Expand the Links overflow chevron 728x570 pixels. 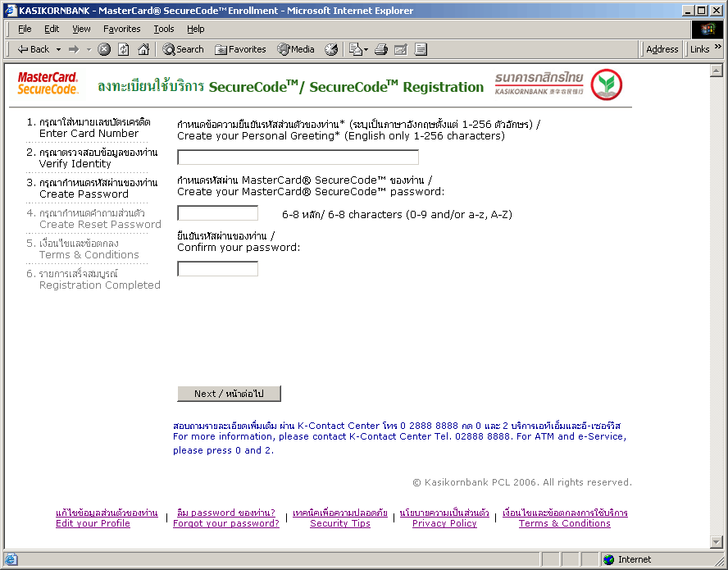718,47
